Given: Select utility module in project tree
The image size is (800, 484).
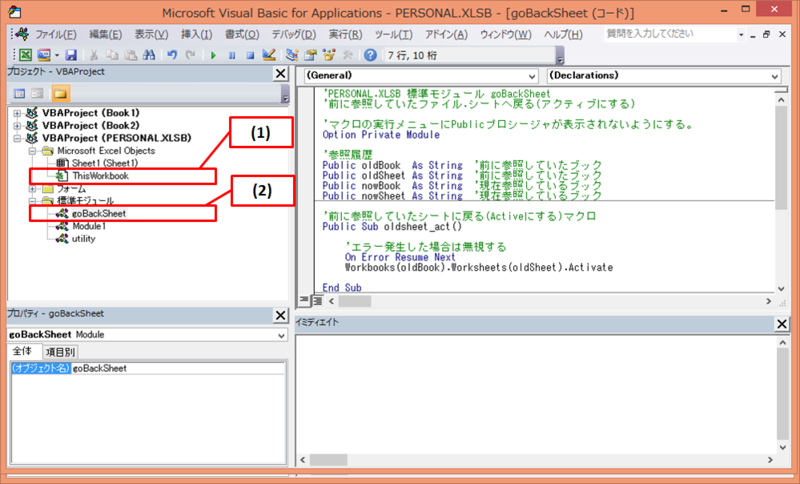Looking at the screenshot, I should pos(84,239).
